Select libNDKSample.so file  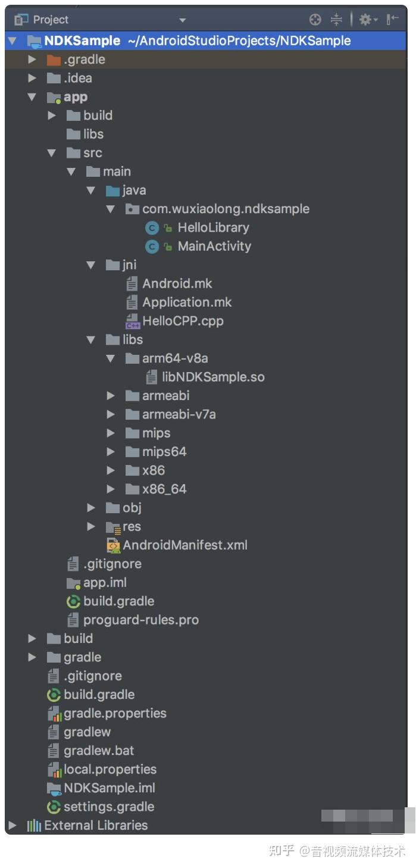(213, 377)
